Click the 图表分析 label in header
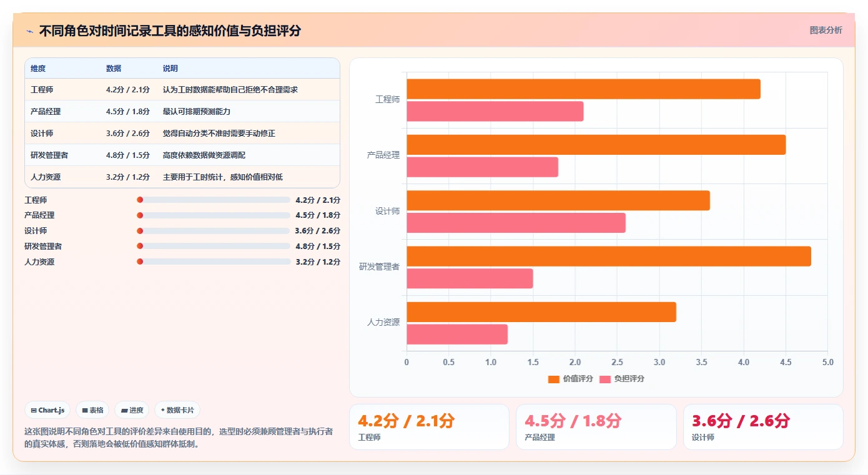Image resolution: width=868 pixels, height=475 pixels. (826, 30)
